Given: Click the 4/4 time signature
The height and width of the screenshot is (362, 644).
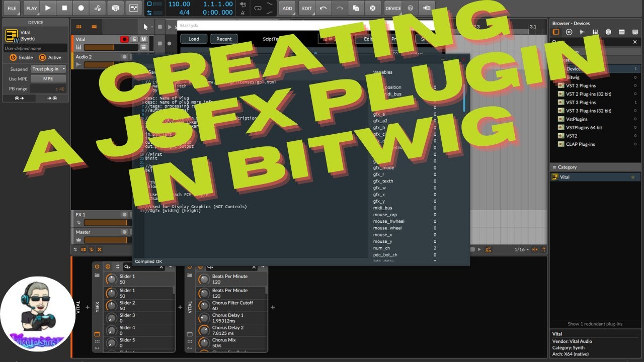Looking at the screenshot, I should pyautogui.click(x=184, y=12).
